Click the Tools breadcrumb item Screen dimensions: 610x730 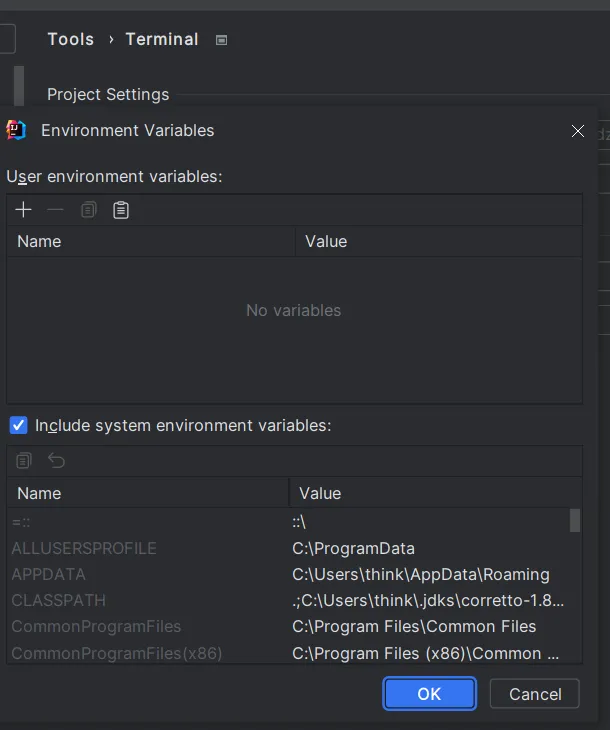click(x=70, y=39)
